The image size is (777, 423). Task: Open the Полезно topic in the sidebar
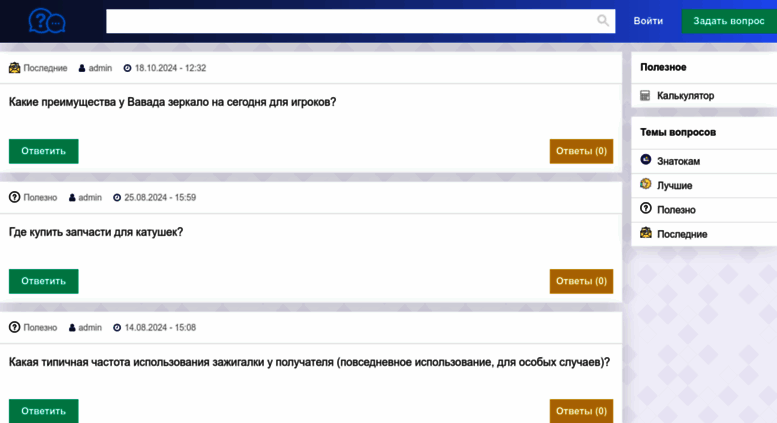coord(676,210)
